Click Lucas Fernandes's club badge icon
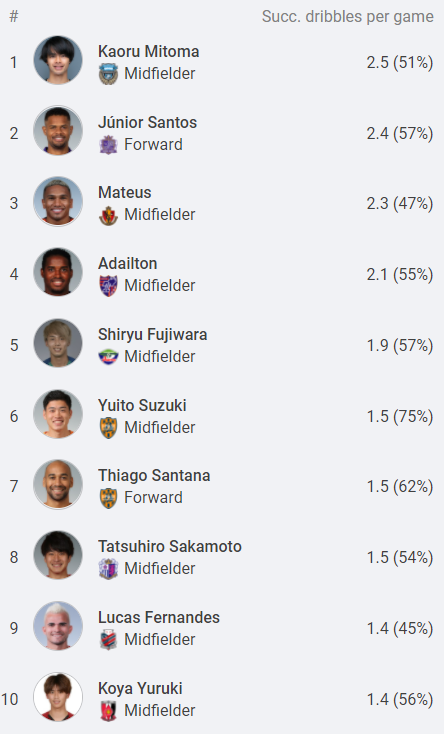This screenshot has width=444, height=734. (108, 640)
